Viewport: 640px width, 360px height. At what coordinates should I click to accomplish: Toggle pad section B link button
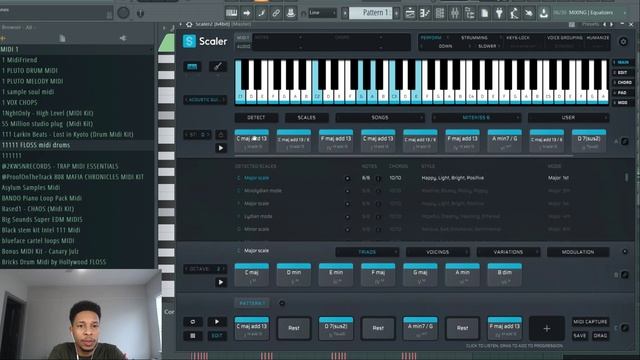[625, 275]
